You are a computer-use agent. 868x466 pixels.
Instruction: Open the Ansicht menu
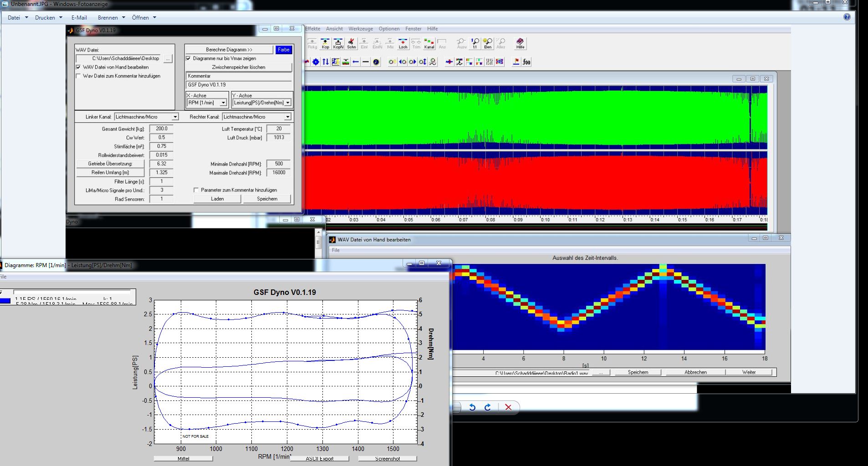point(334,29)
